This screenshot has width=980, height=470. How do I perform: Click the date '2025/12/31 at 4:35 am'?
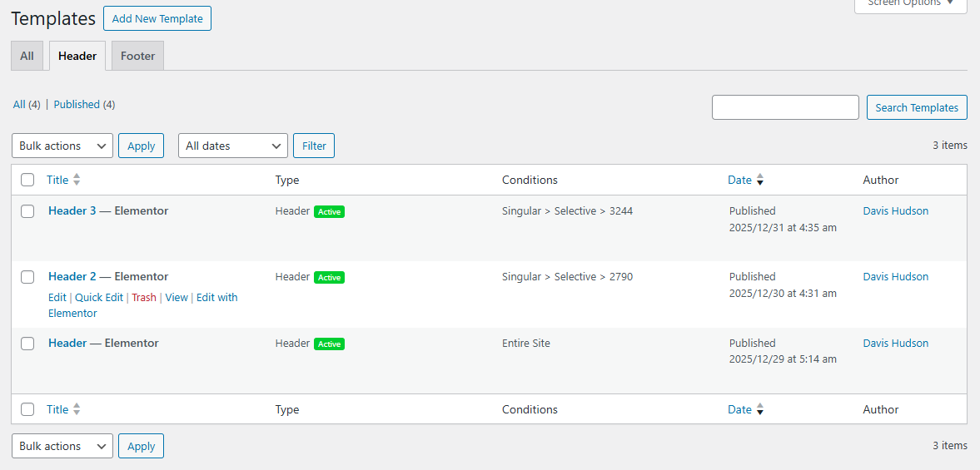(x=783, y=228)
